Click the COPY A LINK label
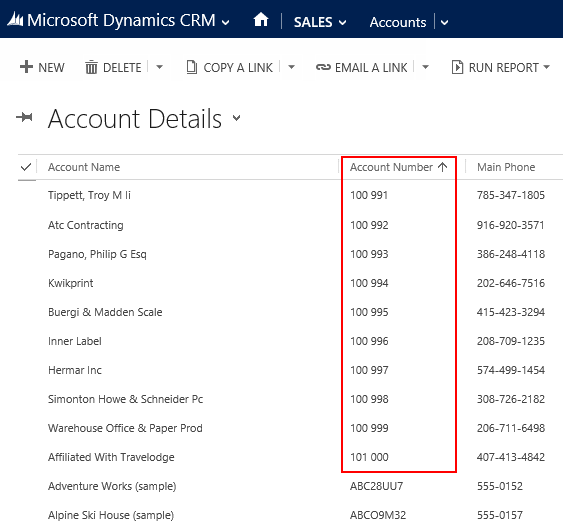The width and height of the screenshot is (563, 530). point(238,68)
